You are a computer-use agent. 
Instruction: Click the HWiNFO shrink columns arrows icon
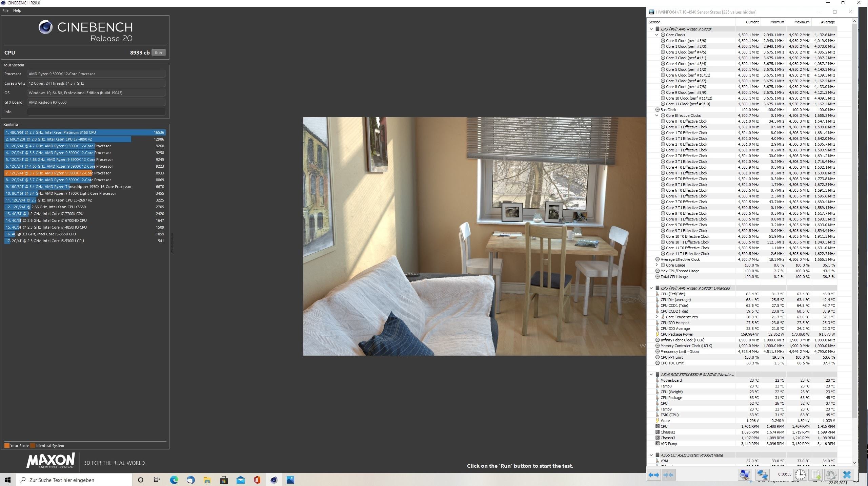(x=668, y=475)
